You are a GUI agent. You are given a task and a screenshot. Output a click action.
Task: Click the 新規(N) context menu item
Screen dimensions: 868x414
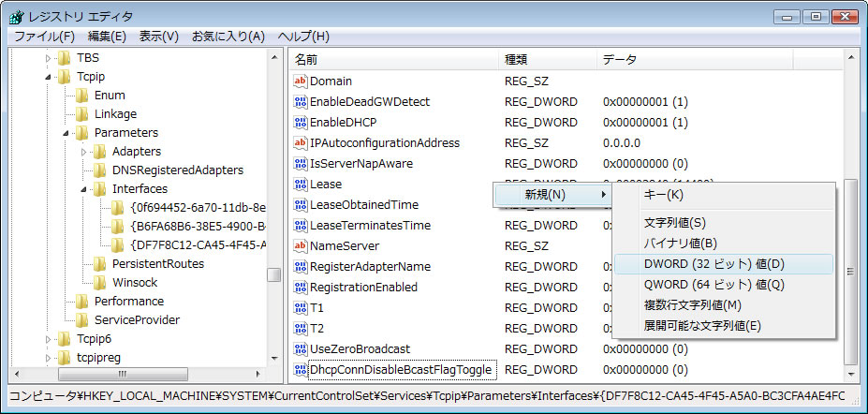pos(553,195)
